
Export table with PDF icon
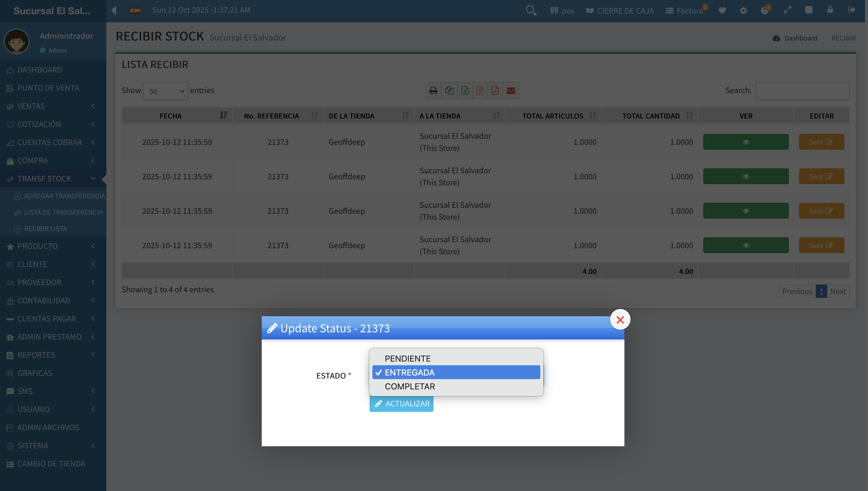pos(495,90)
